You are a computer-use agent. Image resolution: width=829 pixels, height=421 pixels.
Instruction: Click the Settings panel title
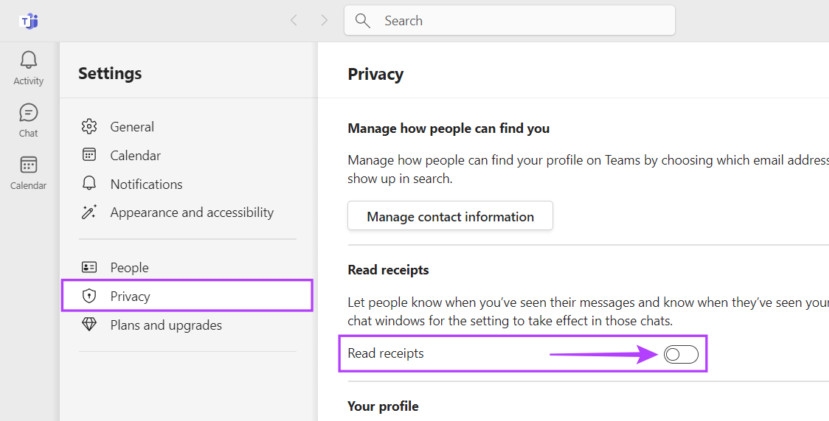110,73
